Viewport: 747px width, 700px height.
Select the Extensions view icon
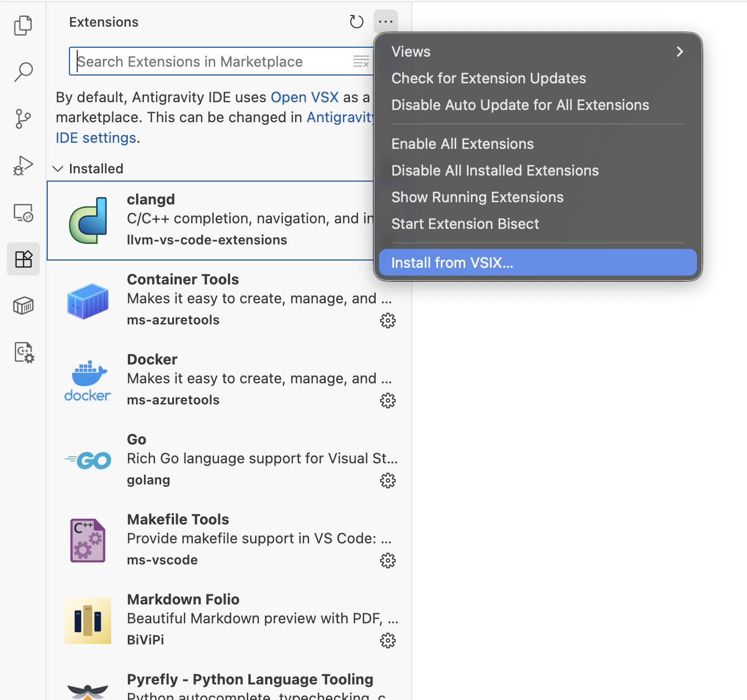(23, 259)
